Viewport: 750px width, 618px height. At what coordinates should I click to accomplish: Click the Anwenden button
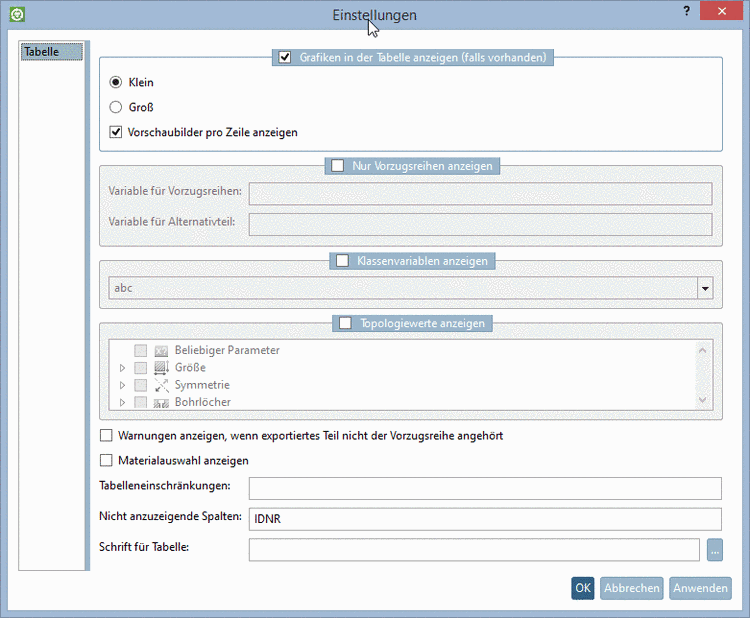click(x=701, y=588)
